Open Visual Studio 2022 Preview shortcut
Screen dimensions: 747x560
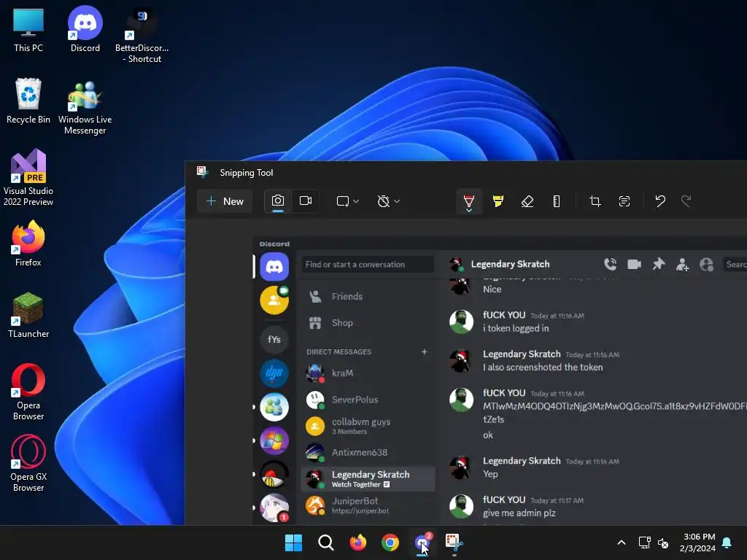tap(28, 177)
